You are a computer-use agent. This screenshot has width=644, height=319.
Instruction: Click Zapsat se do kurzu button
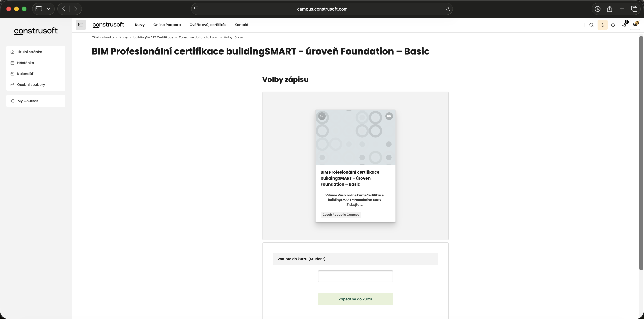coord(355,299)
